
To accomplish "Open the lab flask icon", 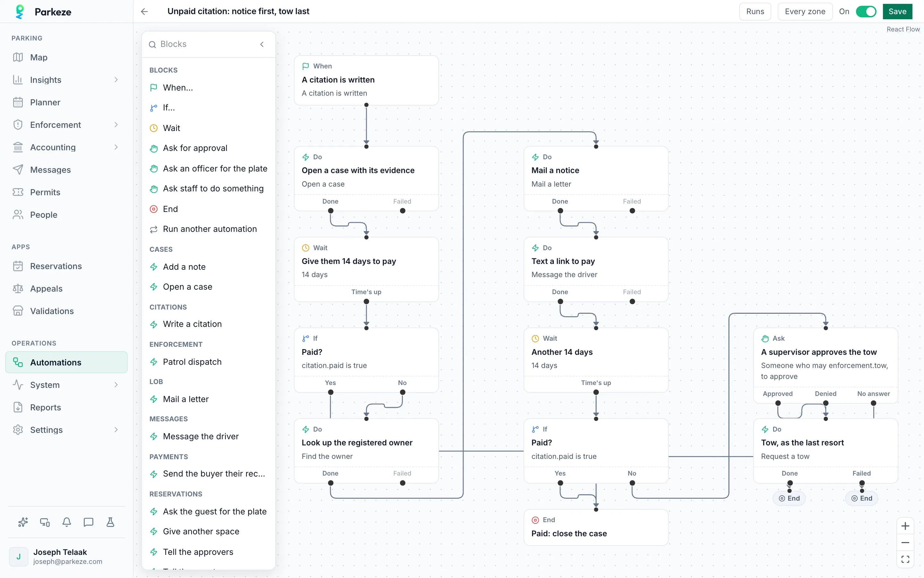I will [x=110, y=522].
